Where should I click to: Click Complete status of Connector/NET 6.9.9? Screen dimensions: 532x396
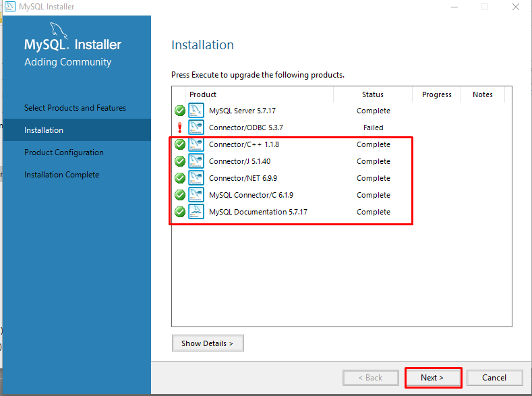(x=374, y=178)
